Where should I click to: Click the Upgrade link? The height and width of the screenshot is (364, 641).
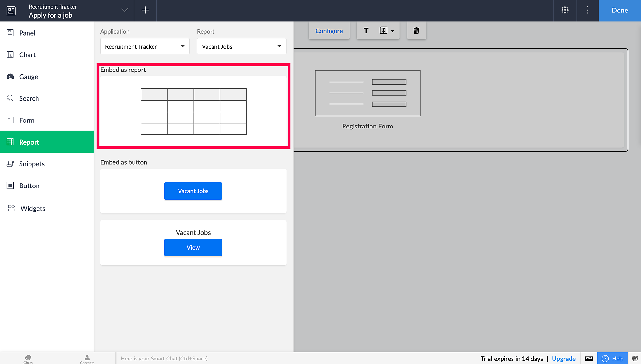[563, 359]
